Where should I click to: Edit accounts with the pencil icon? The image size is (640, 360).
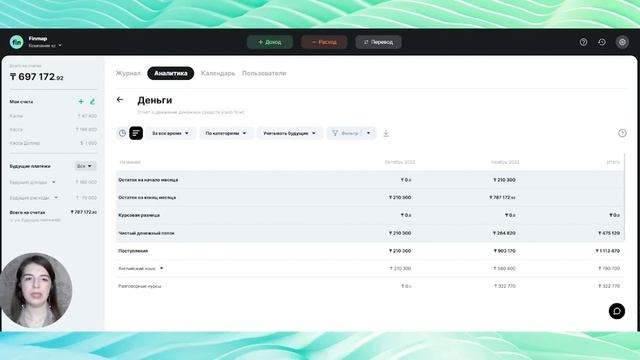[x=92, y=102]
